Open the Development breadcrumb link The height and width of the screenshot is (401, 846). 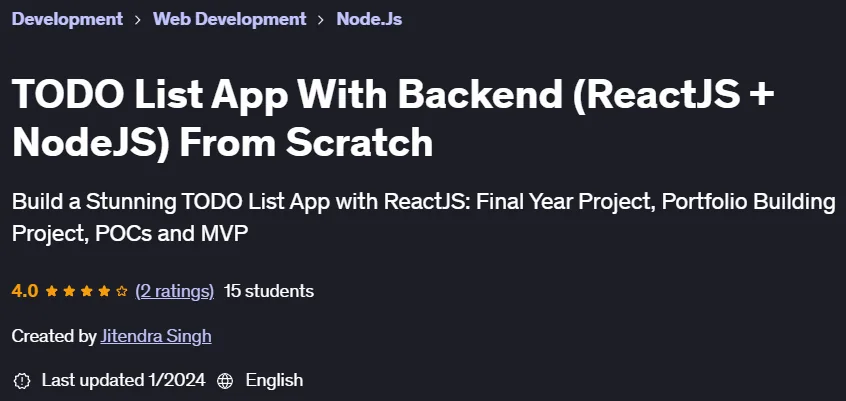coord(67,19)
